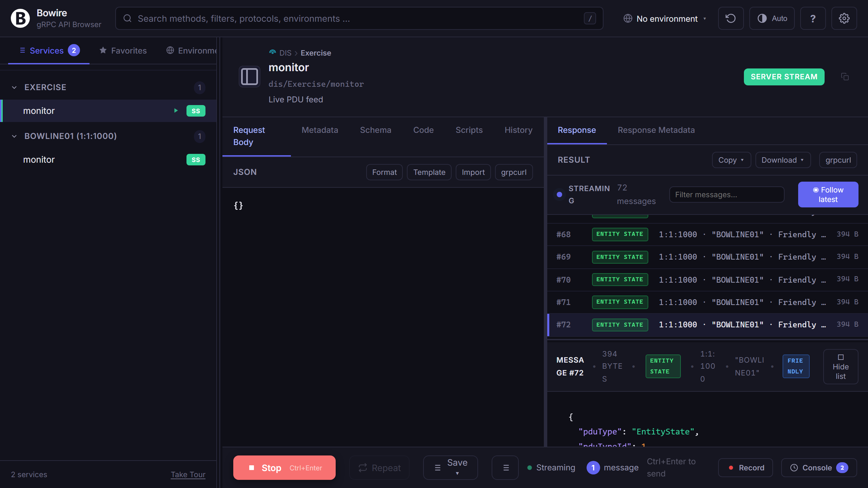The height and width of the screenshot is (488, 868).
Task: Toggle Follow latest
Action: 828,195
